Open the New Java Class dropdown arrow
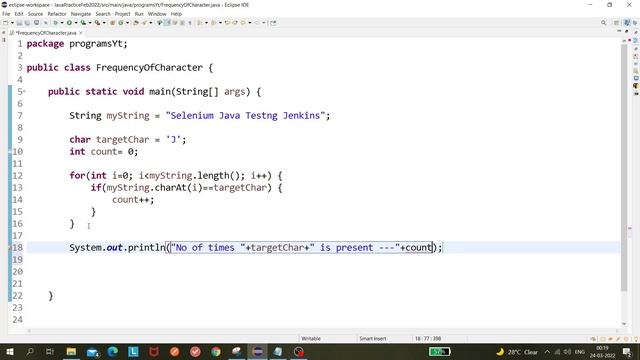The image size is (640, 360). [127, 23]
